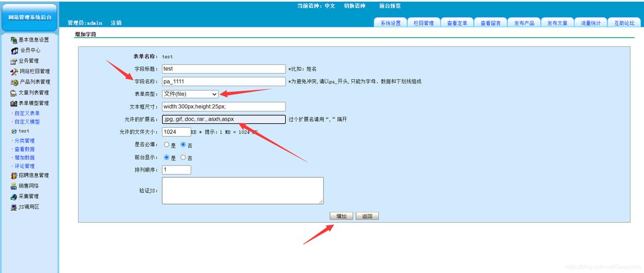Click the 基本信息设置 sidebar icon
The height and width of the screenshot is (273, 644).
pos(14,40)
